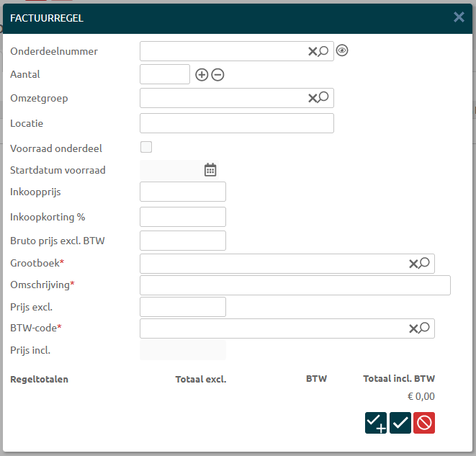Click the eye icon next to Onderdeelnummer
The image size is (476, 456).
click(x=342, y=50)
